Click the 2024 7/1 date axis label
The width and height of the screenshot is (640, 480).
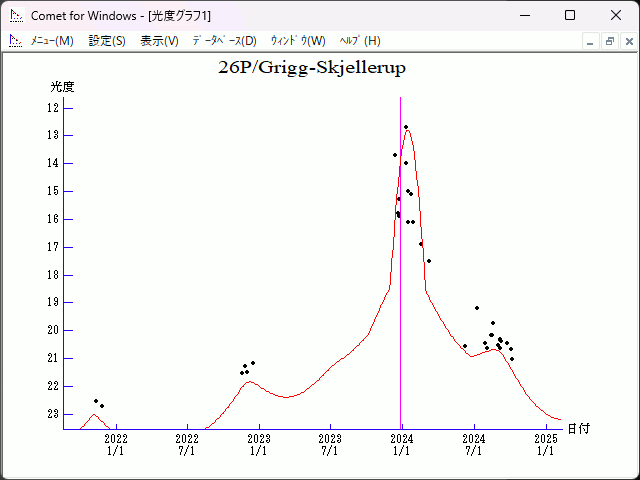click(474, 444)
